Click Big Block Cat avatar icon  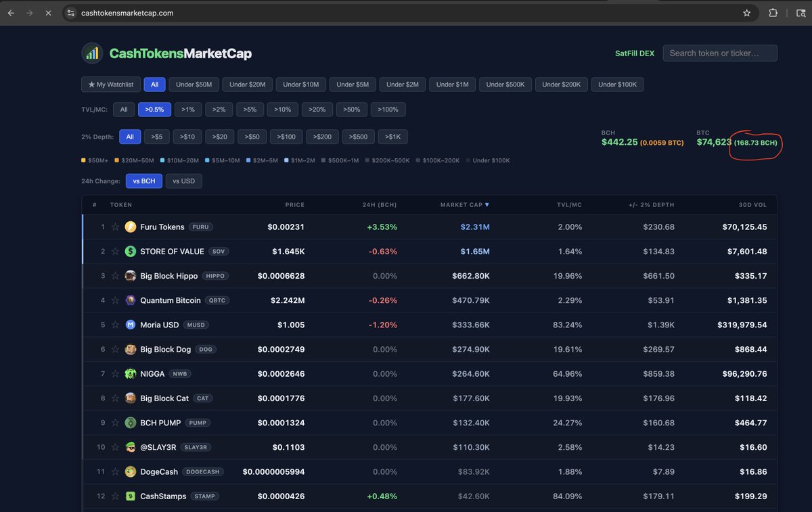(131, 398)
